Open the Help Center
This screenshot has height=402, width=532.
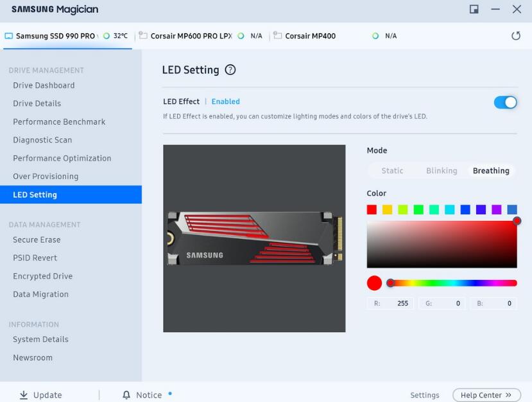pyautogui.click(x=486, y=395)
